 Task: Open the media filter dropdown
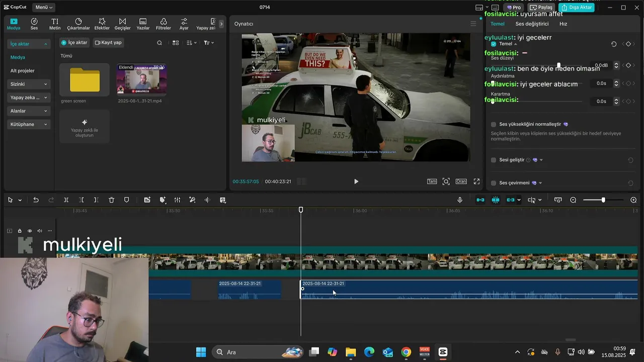209,43
